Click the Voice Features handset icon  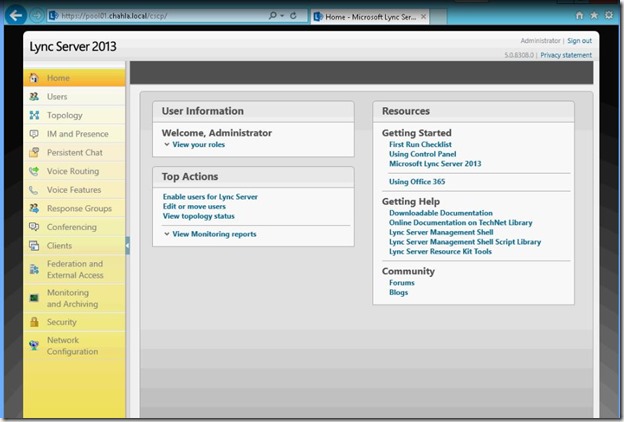(34, 190)
